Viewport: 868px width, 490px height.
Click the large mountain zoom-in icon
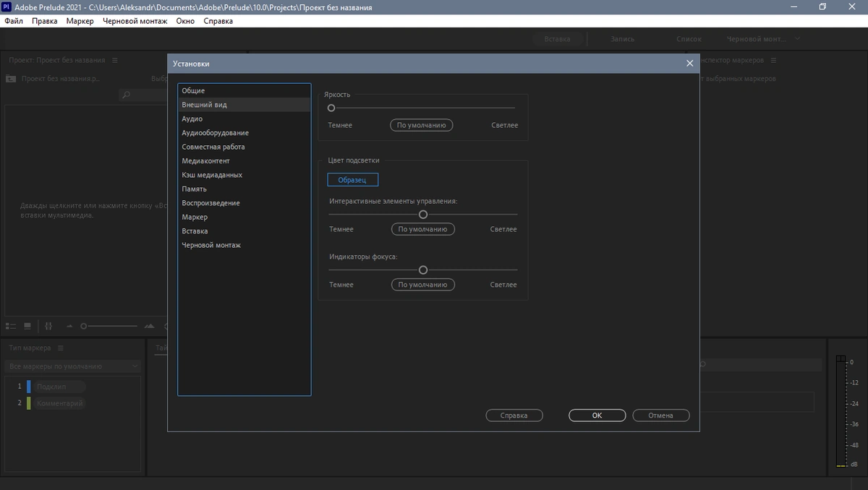click(149, 327)
